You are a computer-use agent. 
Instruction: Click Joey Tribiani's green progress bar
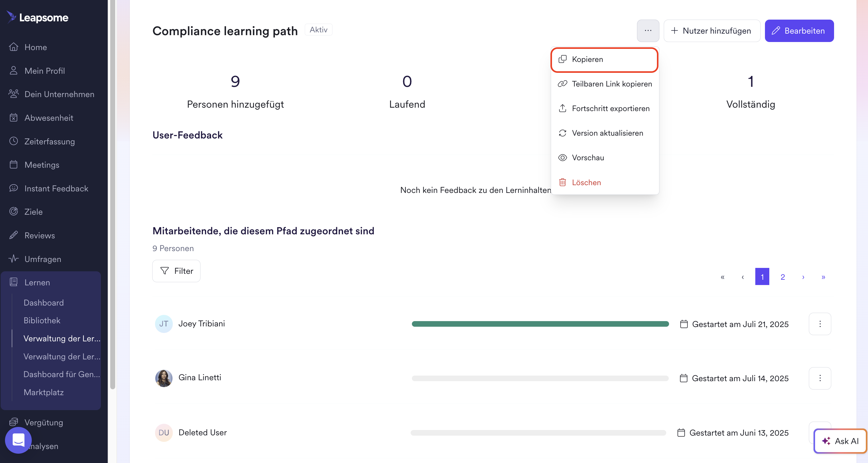540,324
